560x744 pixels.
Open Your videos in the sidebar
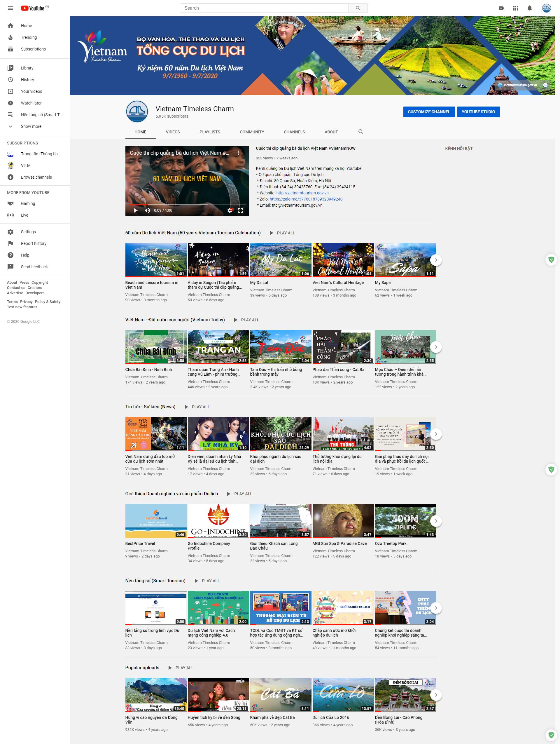[x=35, y=91]
